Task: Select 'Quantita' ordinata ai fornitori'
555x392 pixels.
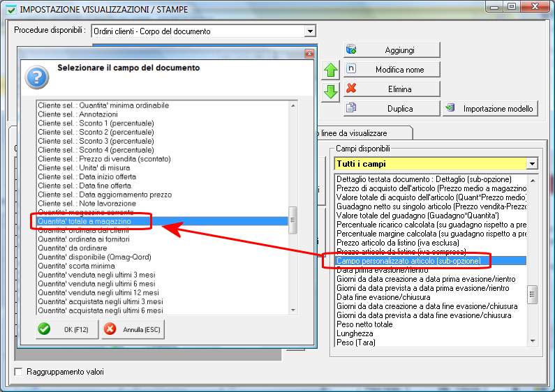Action: 163,239
